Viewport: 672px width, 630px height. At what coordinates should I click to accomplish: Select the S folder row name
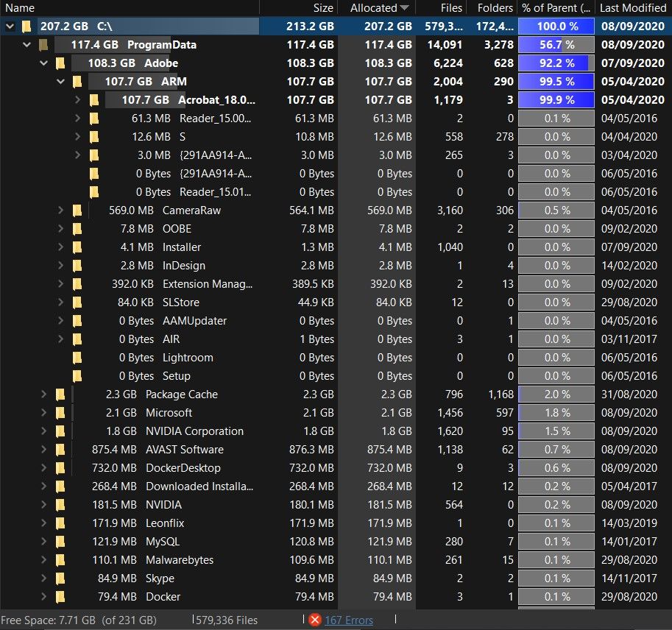(x=183, y=137)
